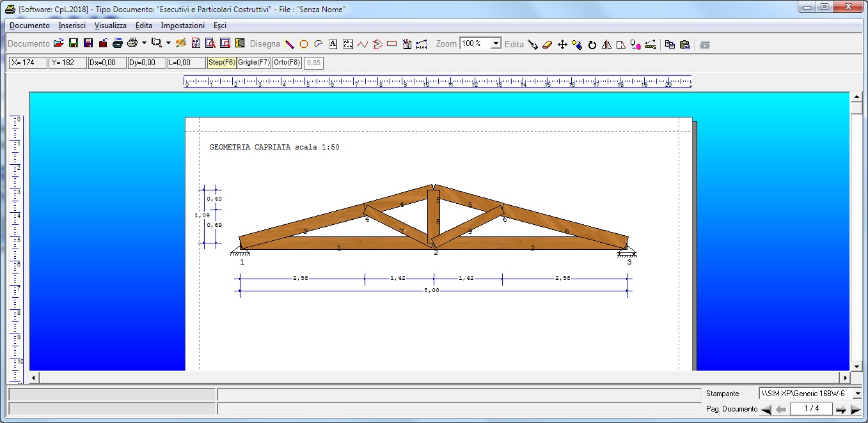This screenshot has height=423, width=868.
Task: Select the line drawing tool
Action: point(289,44)
